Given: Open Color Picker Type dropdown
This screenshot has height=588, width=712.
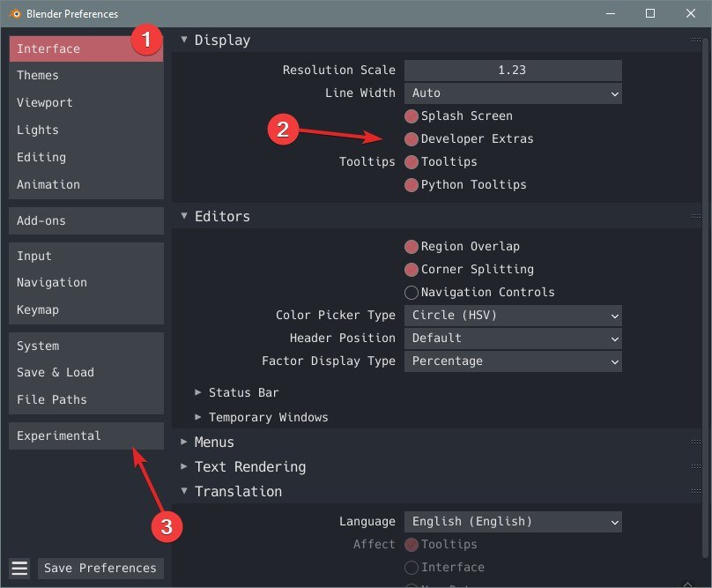Looking at the screenshot, I should (x=513, y=316).
